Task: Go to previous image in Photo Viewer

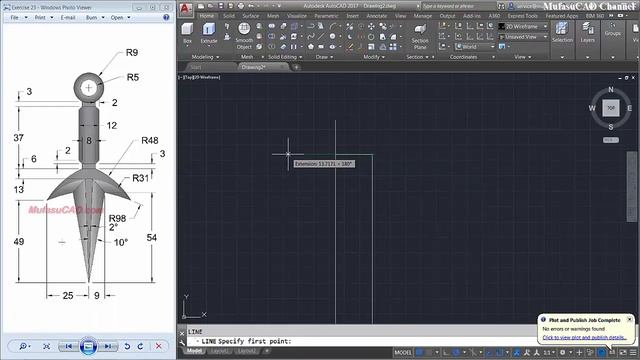Action: (x=69, y=346)
